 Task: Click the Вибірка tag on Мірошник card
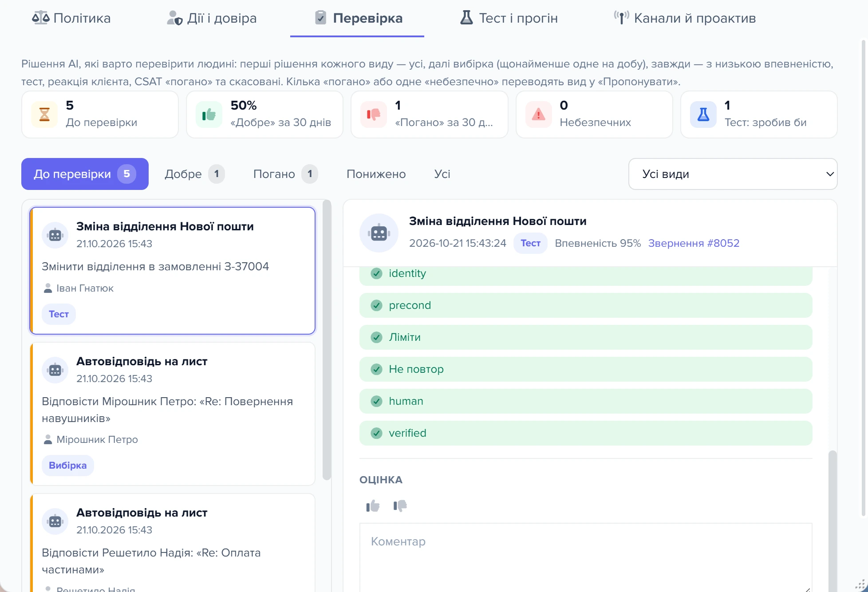point(67,466)
